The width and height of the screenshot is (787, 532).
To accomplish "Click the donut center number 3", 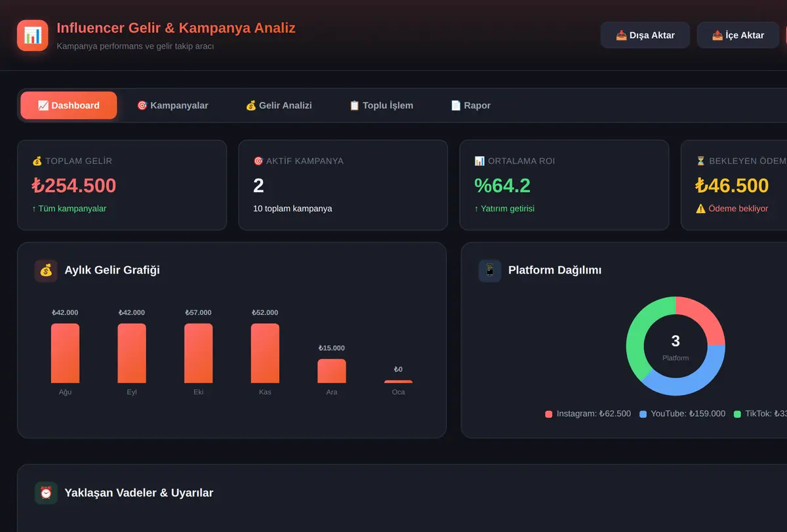I will (x=676, y=340).
